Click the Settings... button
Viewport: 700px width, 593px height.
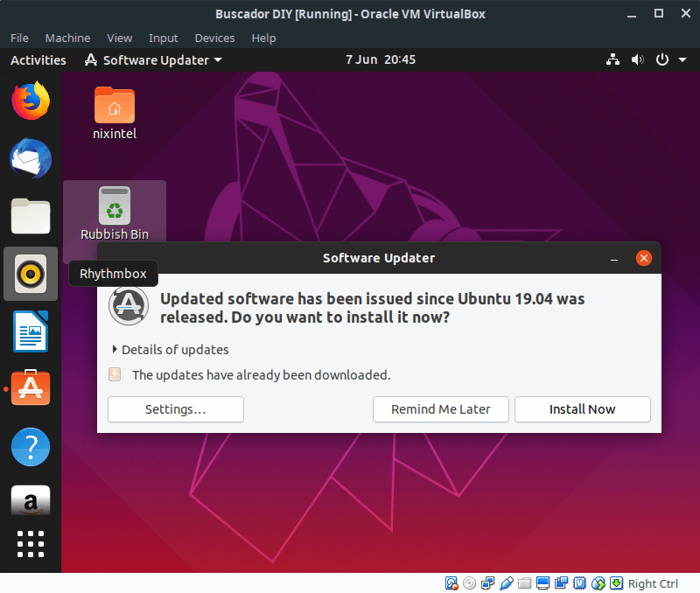click(176, 409)
